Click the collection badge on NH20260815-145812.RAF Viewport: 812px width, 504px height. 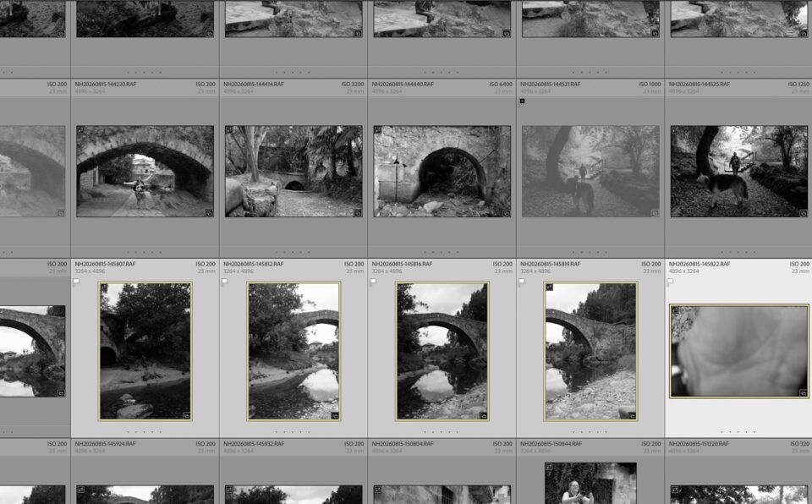(335, 415)
